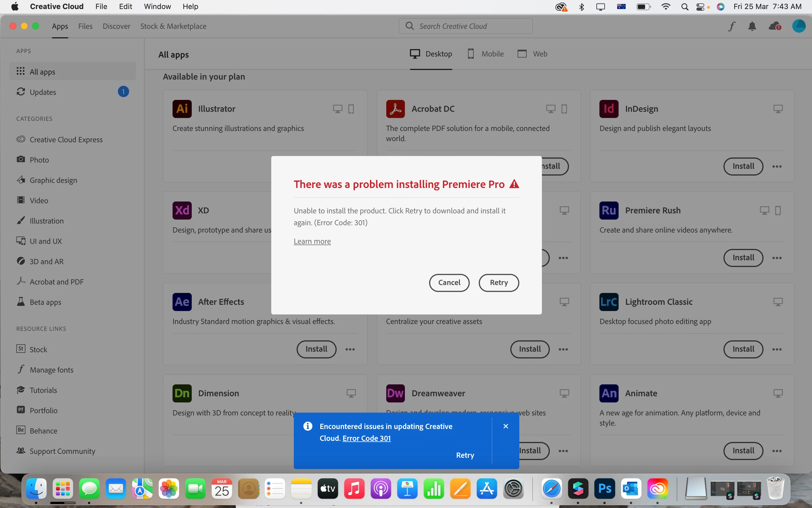Open Updates in the sidebar
812x508 pixels.
pyautogui.click(x=72, y=92)
